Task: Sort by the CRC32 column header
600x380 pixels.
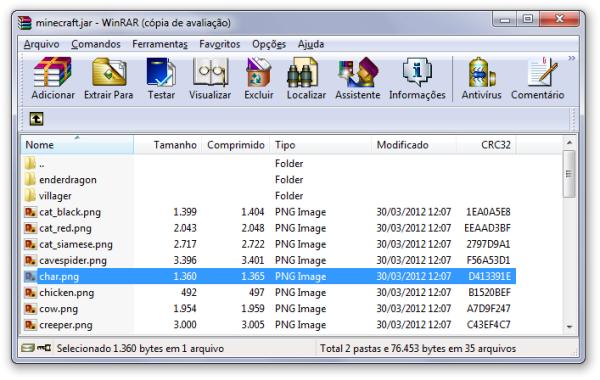Action: (486, 145)
